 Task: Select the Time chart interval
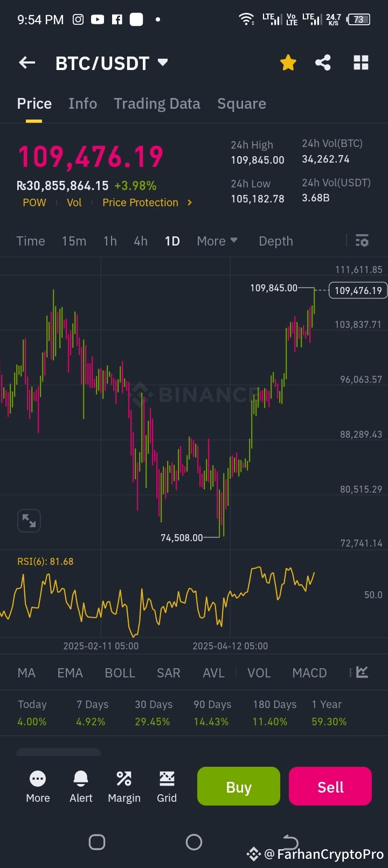click(x=31, y=241)
